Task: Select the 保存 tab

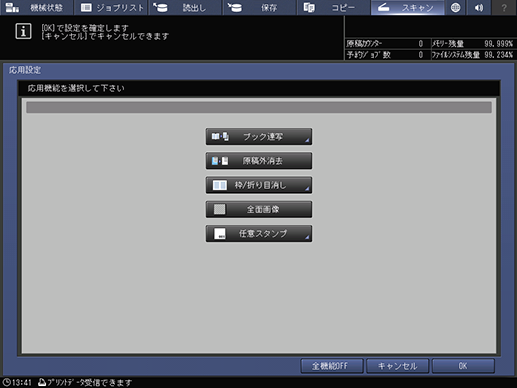Action: click(259, 7)
